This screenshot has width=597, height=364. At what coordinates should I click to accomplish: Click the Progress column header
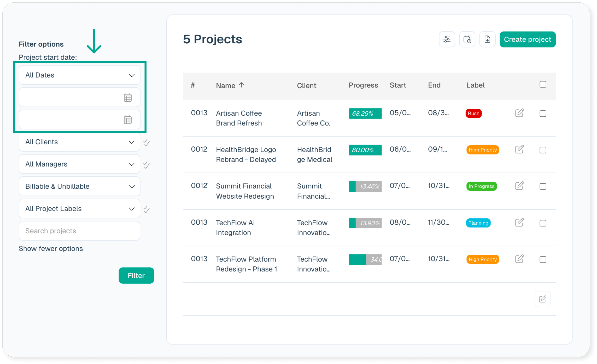363,85
